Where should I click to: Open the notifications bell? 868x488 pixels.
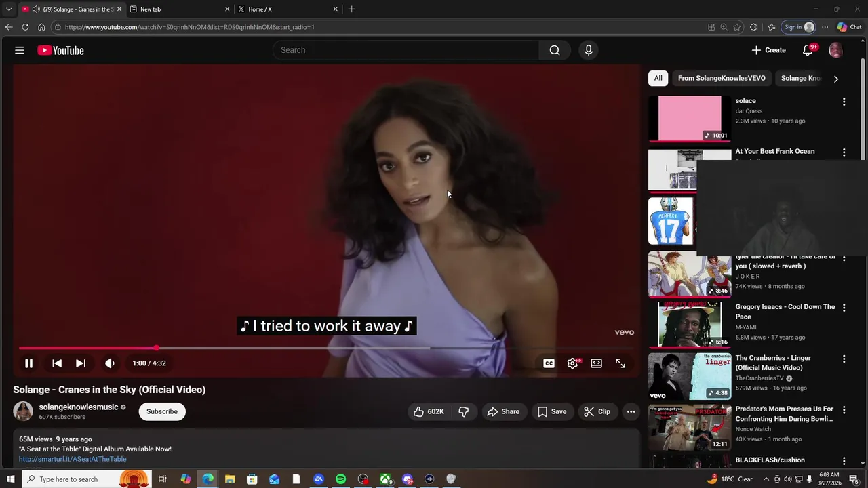tap(808, 50)
